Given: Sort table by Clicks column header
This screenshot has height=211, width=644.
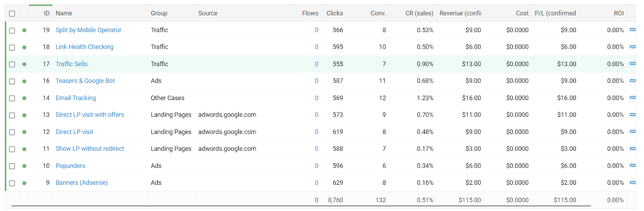Looking at the screenshot, I should (x=334, y=13).
